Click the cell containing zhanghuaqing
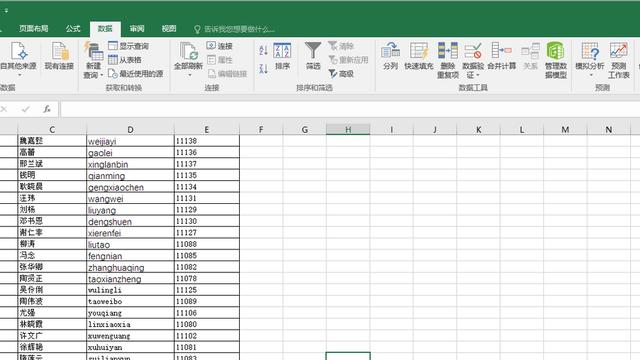The image size is (640, 360). [130, 267]
